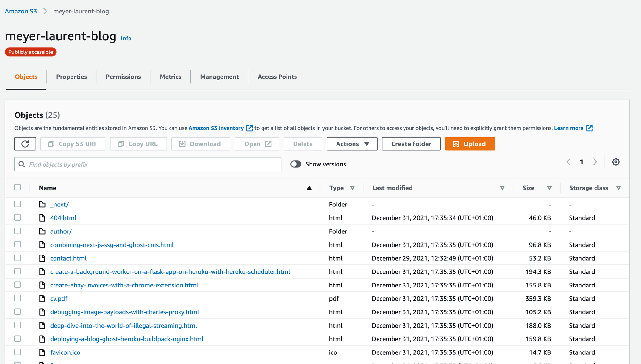Click the Copy S3 URI button

(x=73, y=144)
